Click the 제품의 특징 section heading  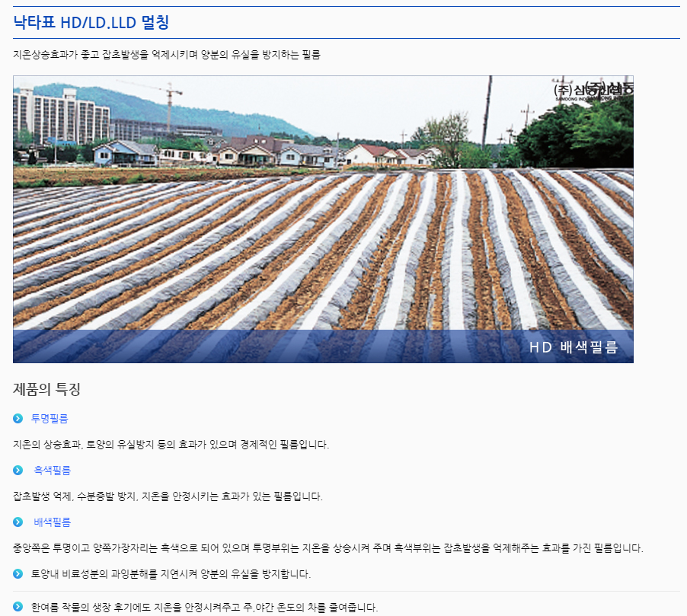[46, 389]
